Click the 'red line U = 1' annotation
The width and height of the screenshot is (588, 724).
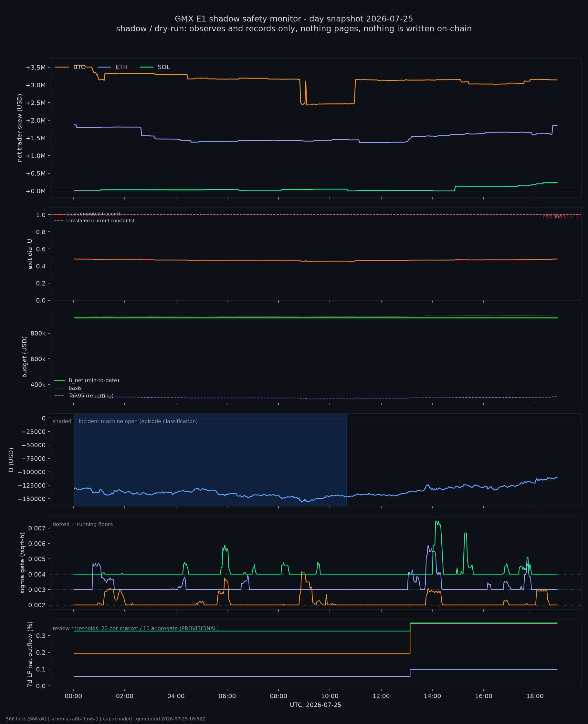pos(561,217)
